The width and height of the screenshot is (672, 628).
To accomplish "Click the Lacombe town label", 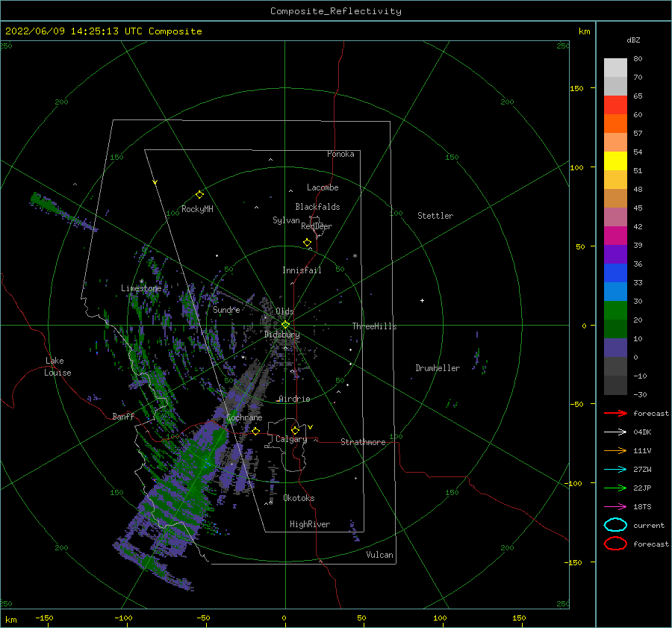I will (323, 187).
